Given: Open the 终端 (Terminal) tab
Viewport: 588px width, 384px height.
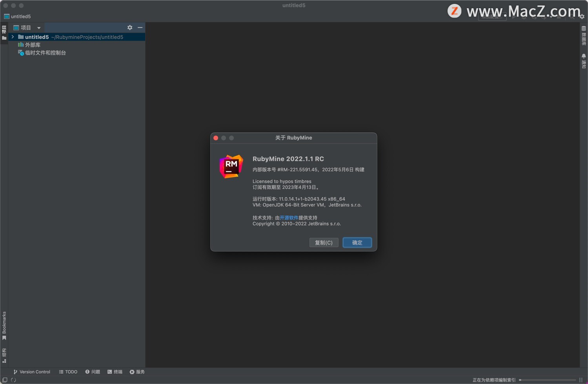Looking at the screenshot, I should click(x=115, y=372).
